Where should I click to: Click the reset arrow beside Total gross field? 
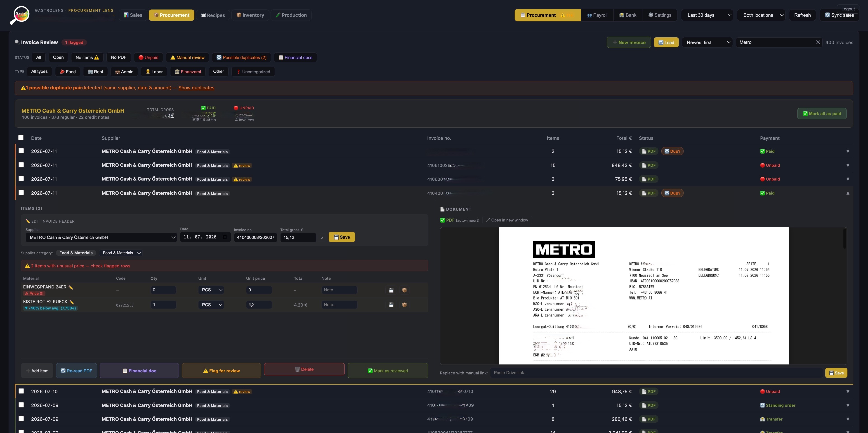(x=322, y=237)
